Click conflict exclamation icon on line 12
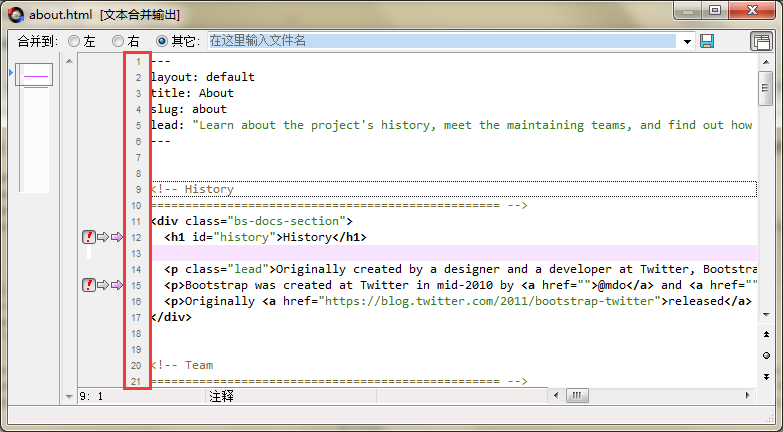 tap(89, 237)
